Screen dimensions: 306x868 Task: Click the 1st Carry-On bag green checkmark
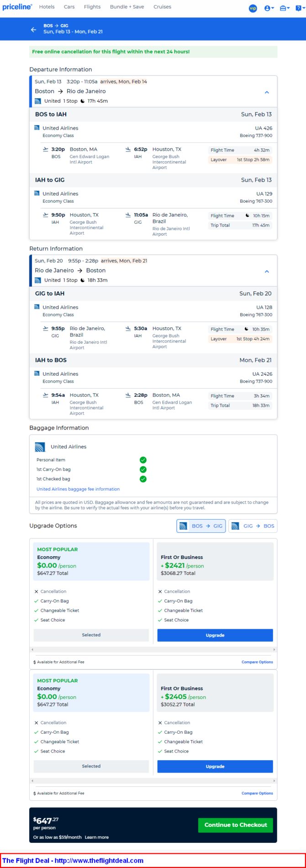(x=143, y=469)
